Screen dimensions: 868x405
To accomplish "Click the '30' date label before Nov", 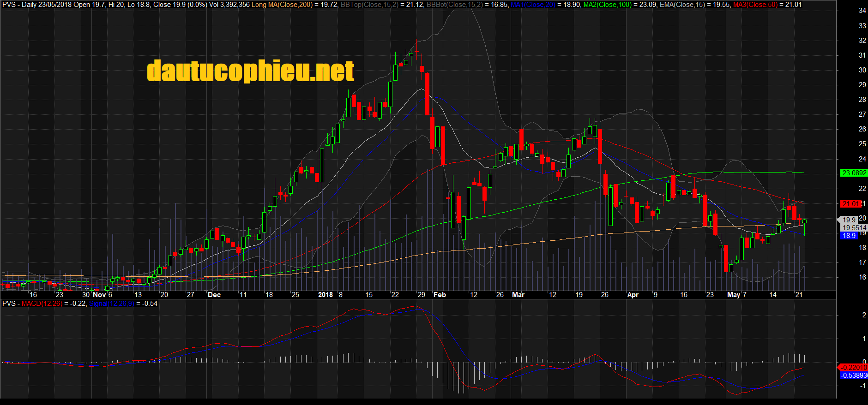I will click(86, 295).
